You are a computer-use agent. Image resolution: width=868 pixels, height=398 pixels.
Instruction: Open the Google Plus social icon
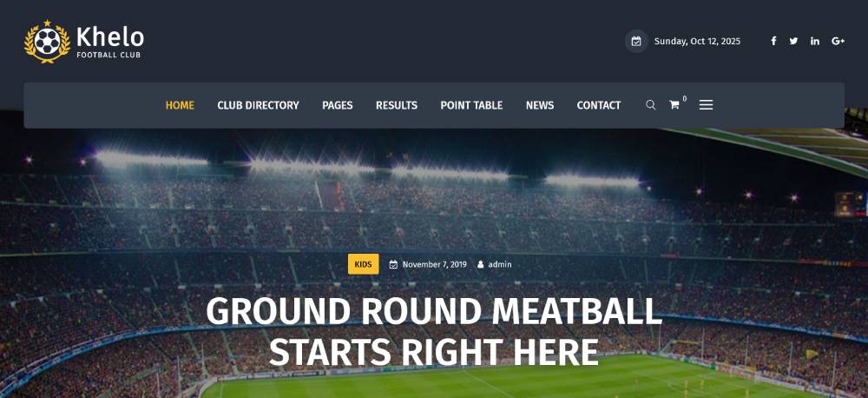click(x=838, y=41)
